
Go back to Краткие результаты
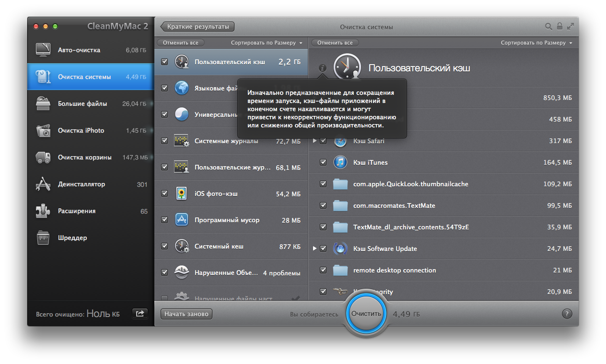pos(198,26)
